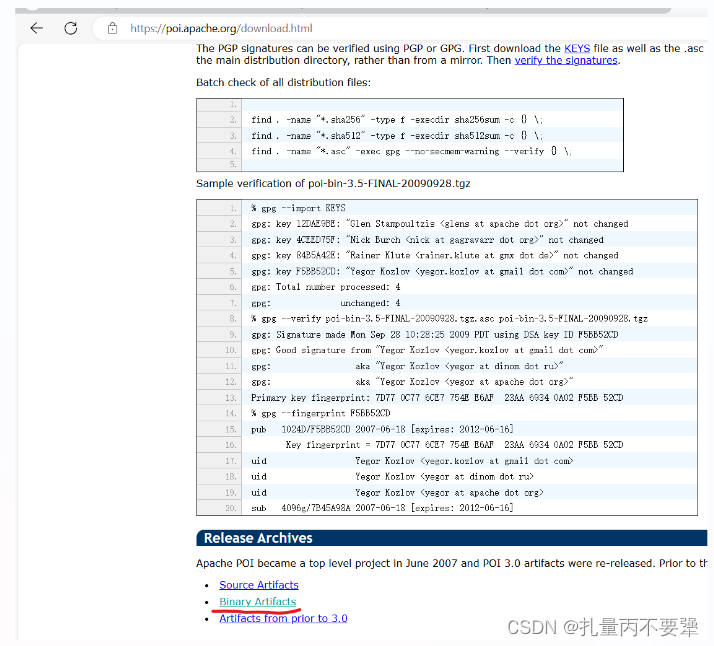Click the Rainer Klute key line
This screenshot has height=646, width=714.
(434, 255)
